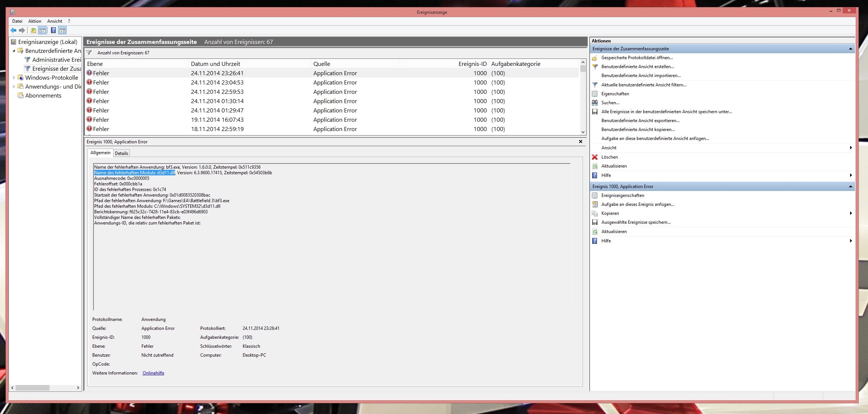Open Ereigniseigenschaften in the actions pane
The width and height of the screenshot is (868, 414).
click(x=622, y=195)
